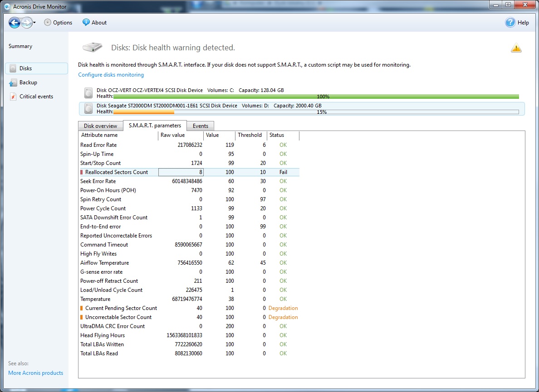The width and height of the screenshot is (539, 392).
Task: Sort by Raw value column header
Action: pos(181,135)
